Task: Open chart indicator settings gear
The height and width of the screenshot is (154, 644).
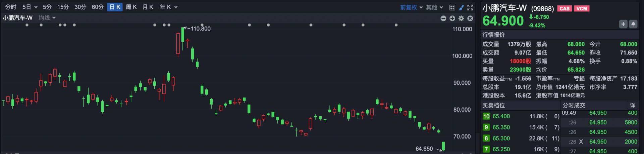Action: (x=461, y=18)
